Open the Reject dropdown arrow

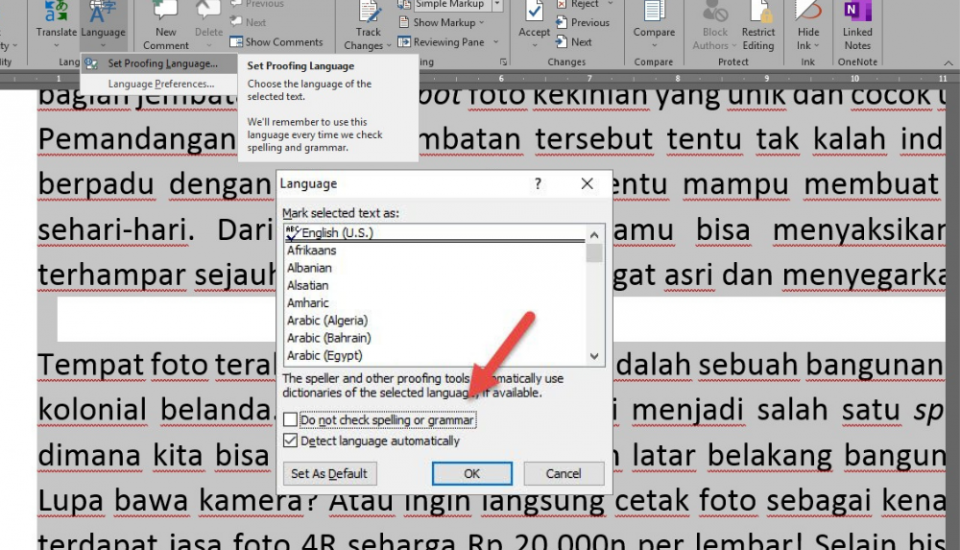tap(610, 4)
